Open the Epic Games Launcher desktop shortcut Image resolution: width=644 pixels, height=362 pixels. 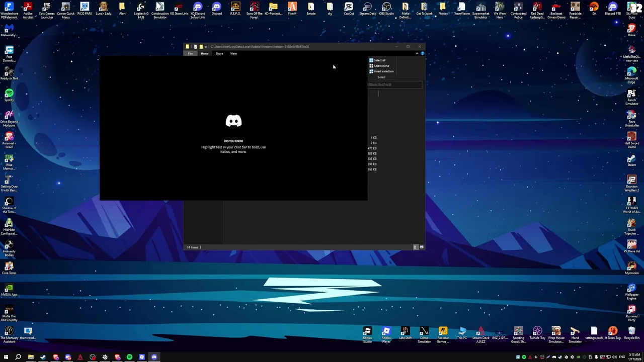pyautogui.click(x=47, y=10)
